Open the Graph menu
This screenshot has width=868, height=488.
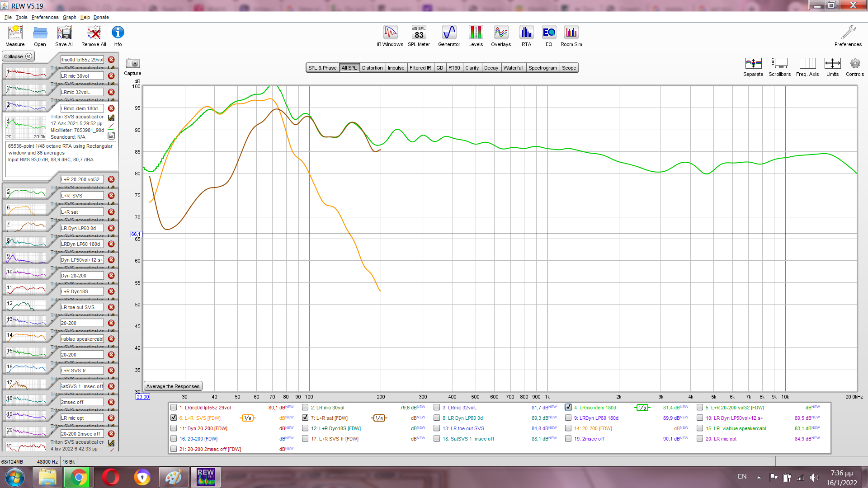(x=69, y=17)
